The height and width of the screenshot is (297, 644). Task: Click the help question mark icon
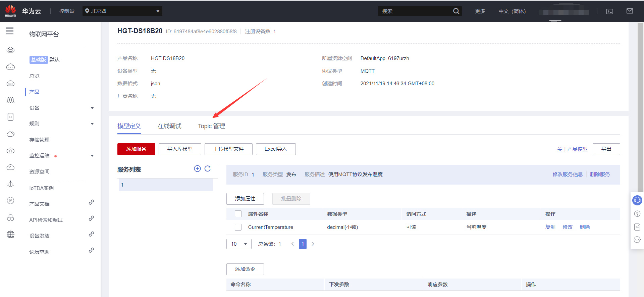tap(637, 214)
